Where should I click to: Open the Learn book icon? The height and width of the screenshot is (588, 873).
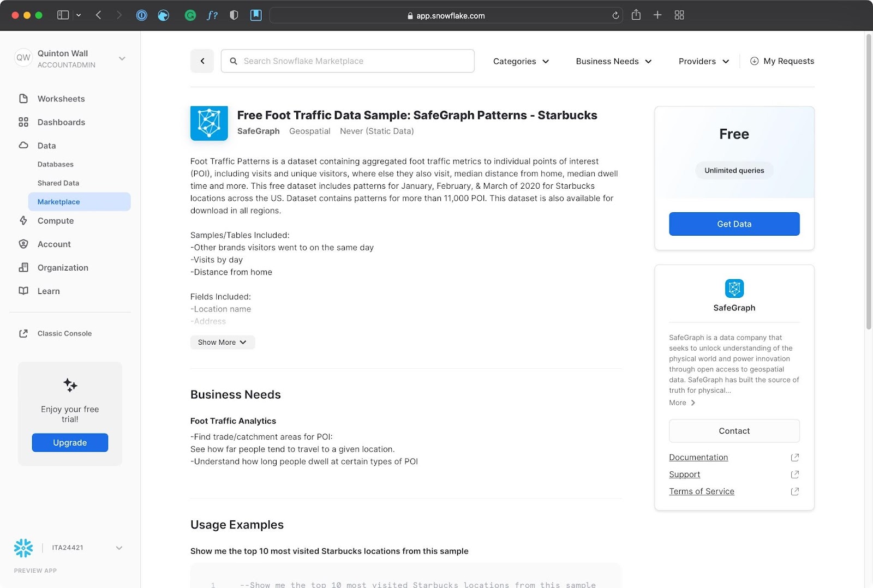tap(23, 291)
